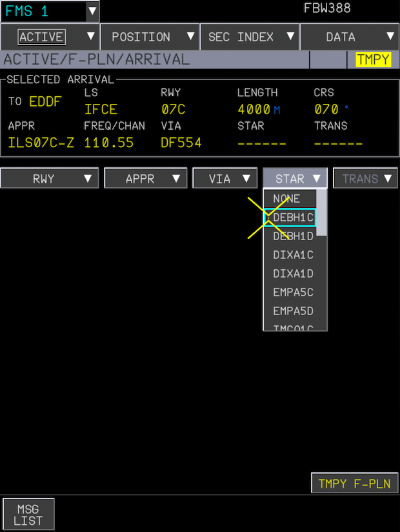Choose DEBH1D from the STAR list
This screenshot has width=400, height=532.
(x=290, y=236)
